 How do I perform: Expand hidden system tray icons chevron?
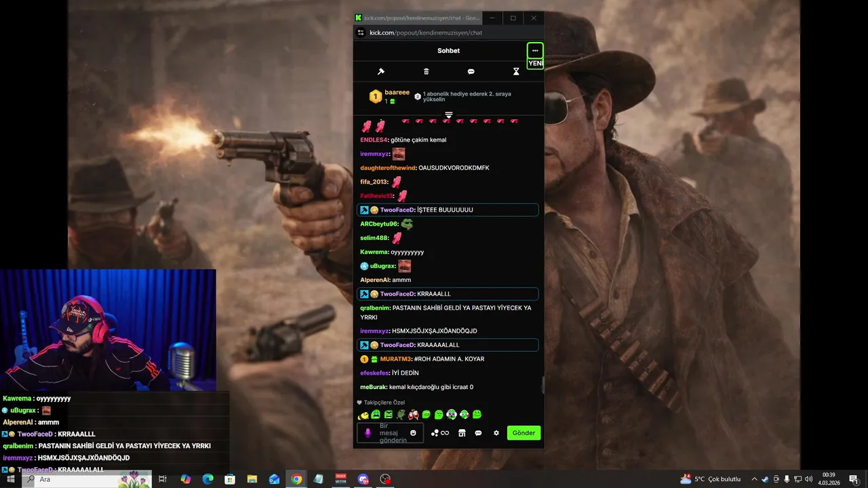tap(754, 479)
